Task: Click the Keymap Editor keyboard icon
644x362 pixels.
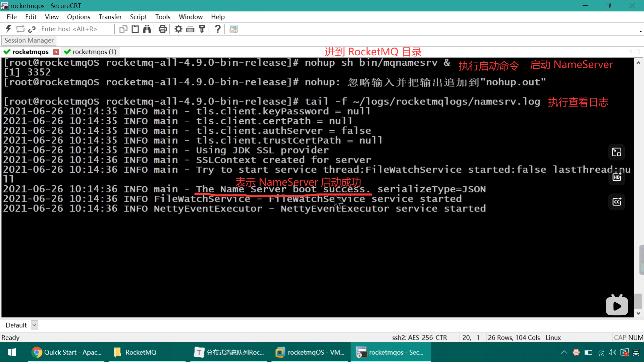Action: (190, 29)
